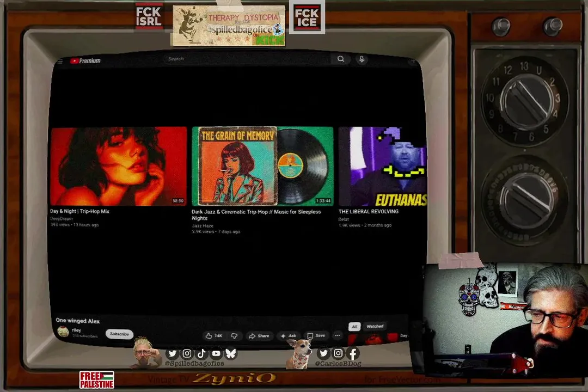
Task: Click Twitter icon beside @Spilledbagofice
Action: coord(172,353)
